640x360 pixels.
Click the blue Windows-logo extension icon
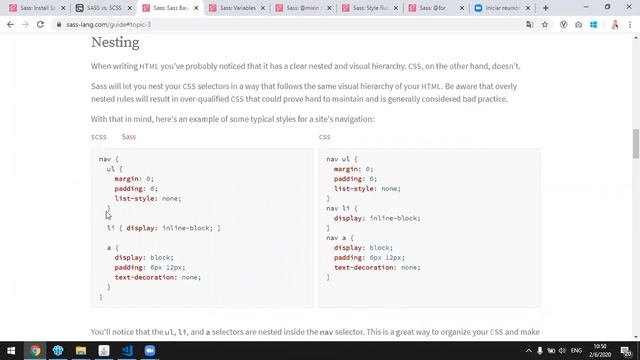593,24
